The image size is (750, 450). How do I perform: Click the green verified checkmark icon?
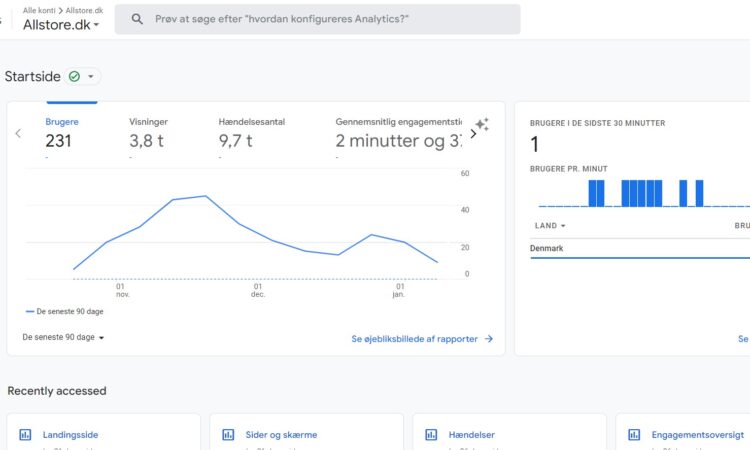(74, 77)
